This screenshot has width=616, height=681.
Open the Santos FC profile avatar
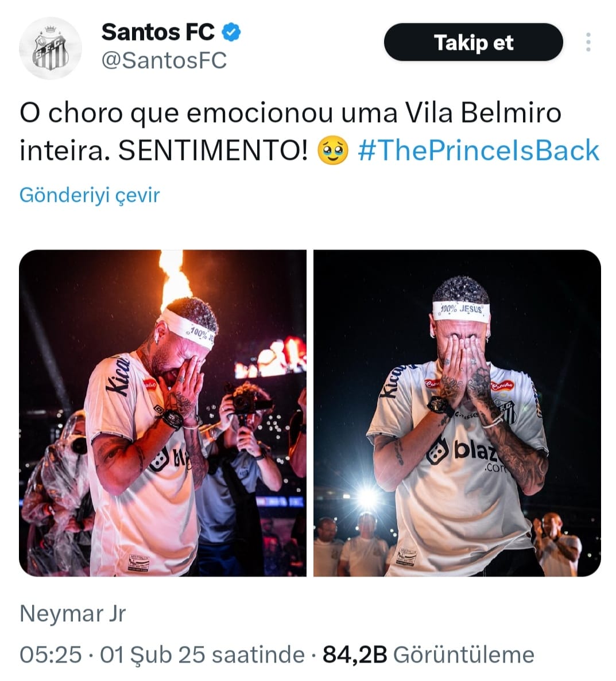50,48
